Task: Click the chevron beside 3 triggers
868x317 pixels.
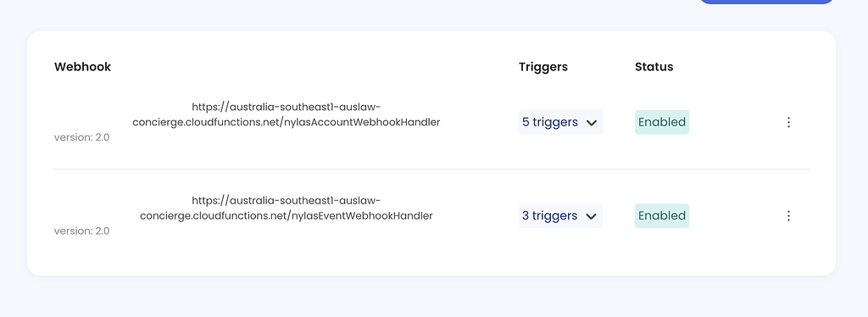Action: tap(591, 216)
